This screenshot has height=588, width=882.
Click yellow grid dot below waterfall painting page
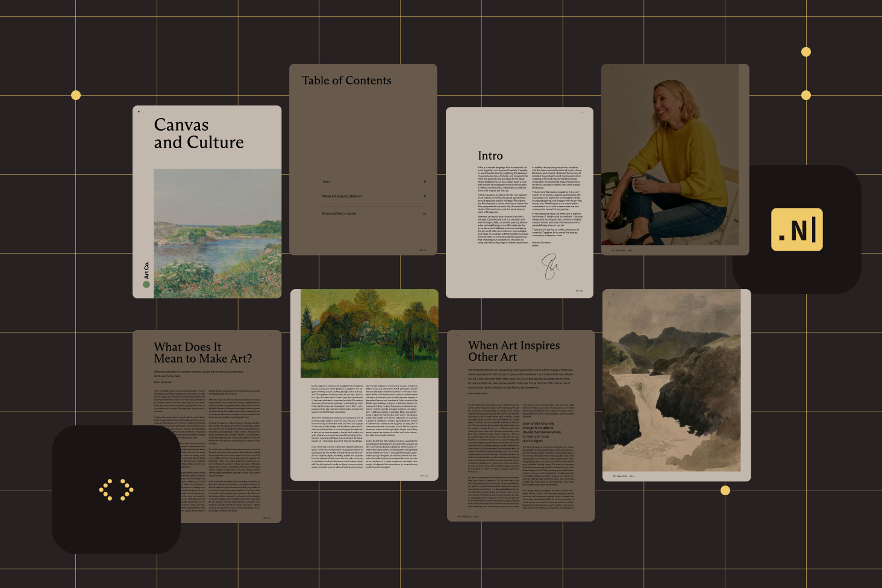pos(725,490)
